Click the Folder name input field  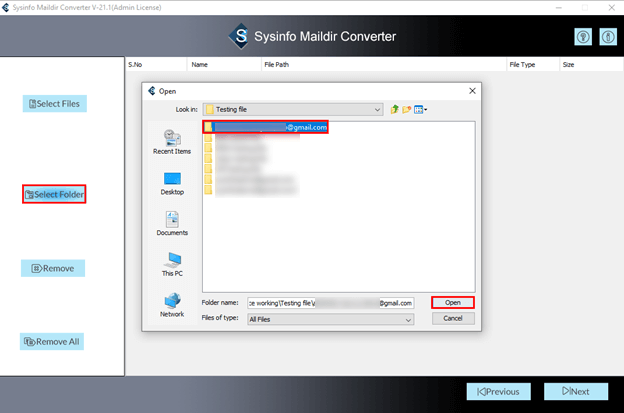(x=330, y=303)
